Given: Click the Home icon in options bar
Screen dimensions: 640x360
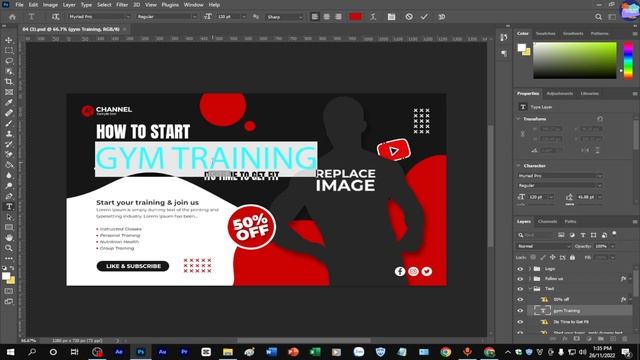Looking at the screenshot, I should point(12,17).
